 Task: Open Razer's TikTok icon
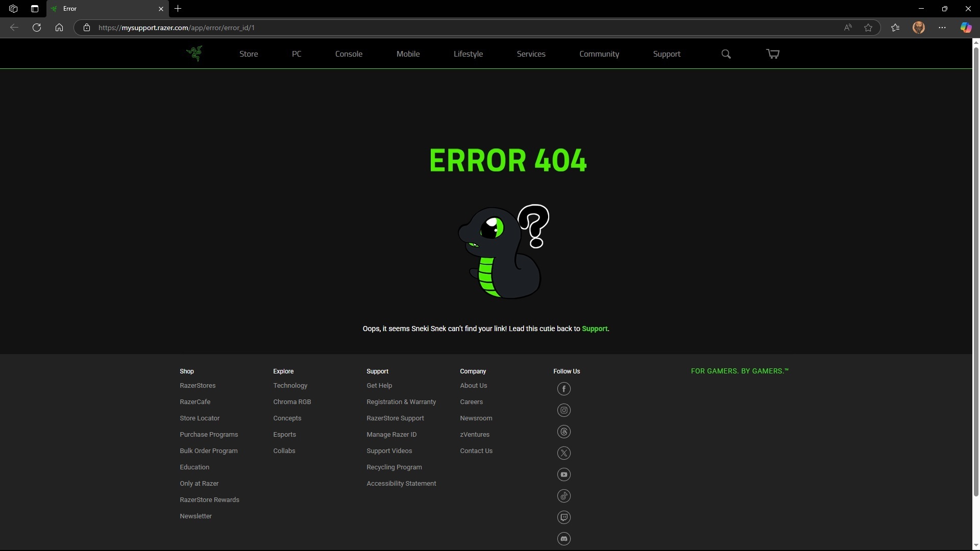(x=563, y=496)
